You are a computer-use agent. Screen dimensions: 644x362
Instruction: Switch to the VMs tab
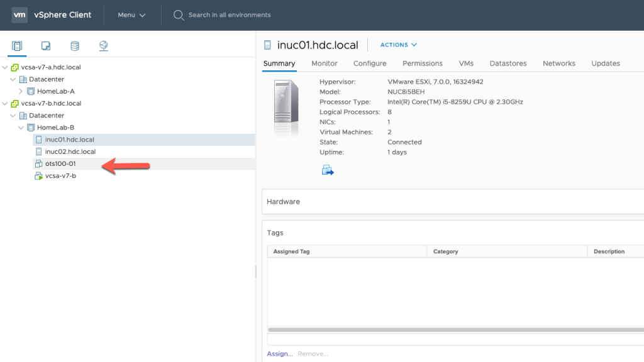466,63
